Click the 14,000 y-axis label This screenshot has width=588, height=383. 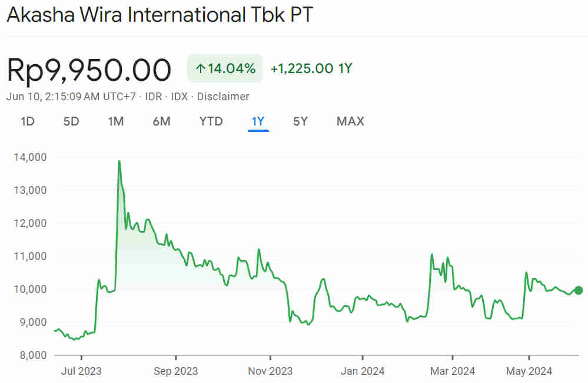click(x=30, y=157)
